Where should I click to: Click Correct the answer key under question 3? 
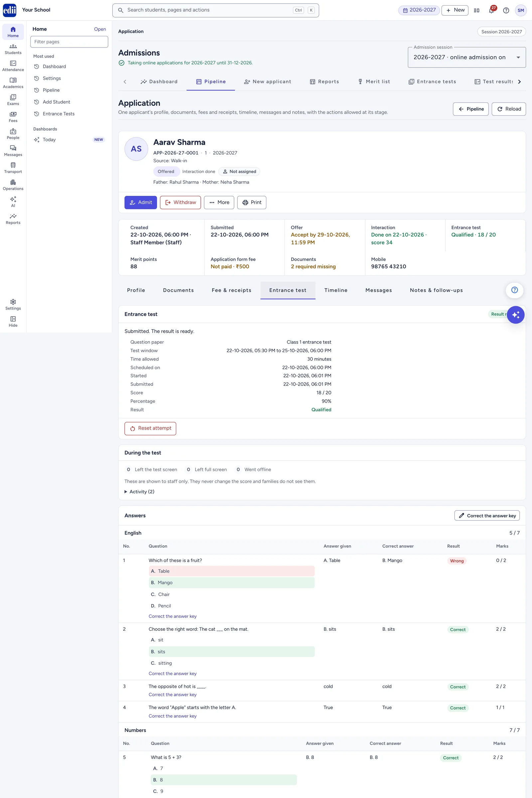172,695
